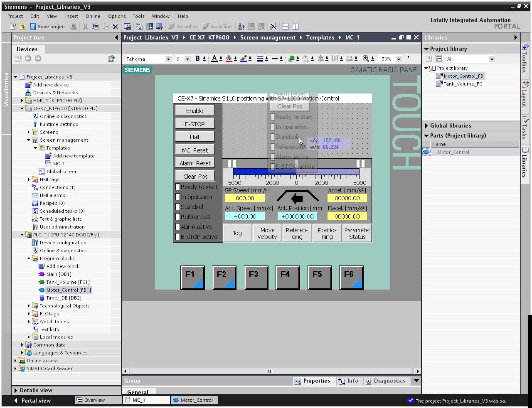
Task: Click the Accessible devices icon
Action: 241,27
